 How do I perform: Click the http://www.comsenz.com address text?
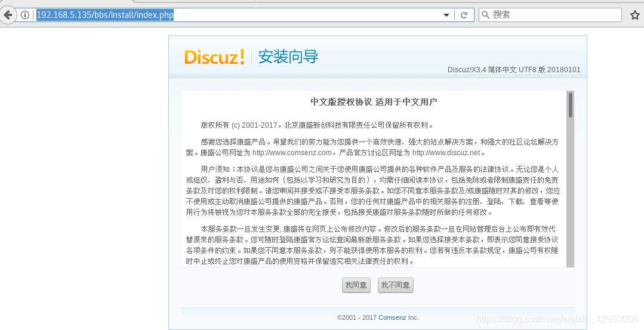click(292, 153)
